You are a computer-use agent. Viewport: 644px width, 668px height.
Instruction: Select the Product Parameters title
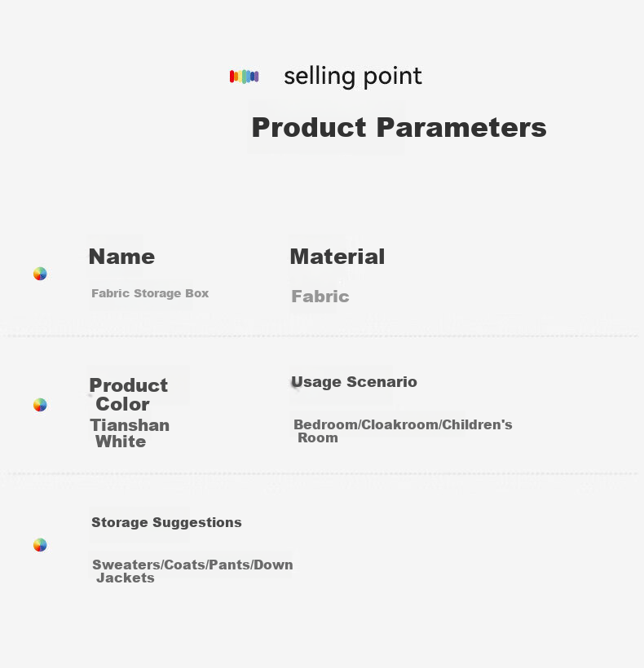[x=399, y=127]
